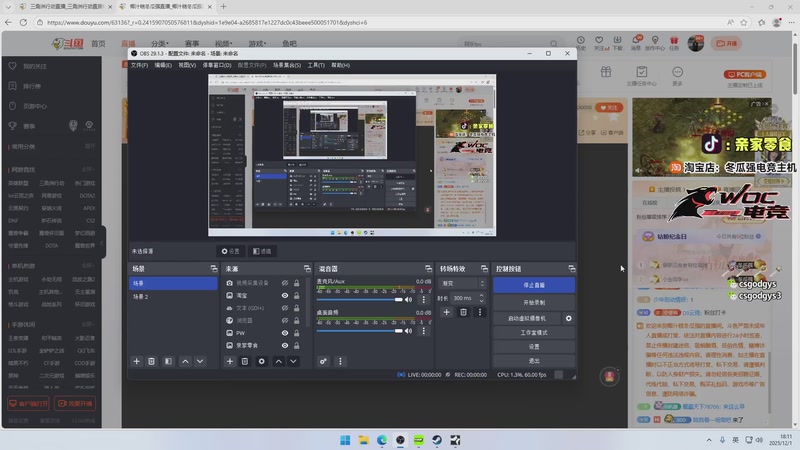Mute the 麦克风/Aux speaker icon

pyautogui.click(x=408, y=299)
